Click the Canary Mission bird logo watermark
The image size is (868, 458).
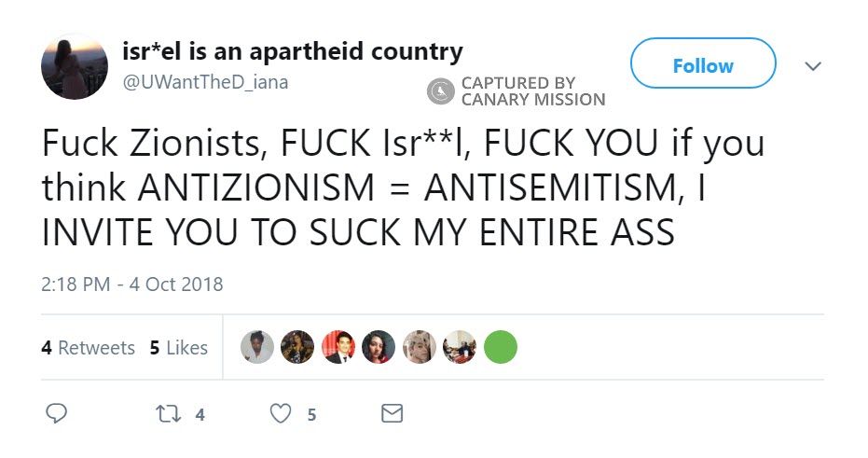pos(441,90)
